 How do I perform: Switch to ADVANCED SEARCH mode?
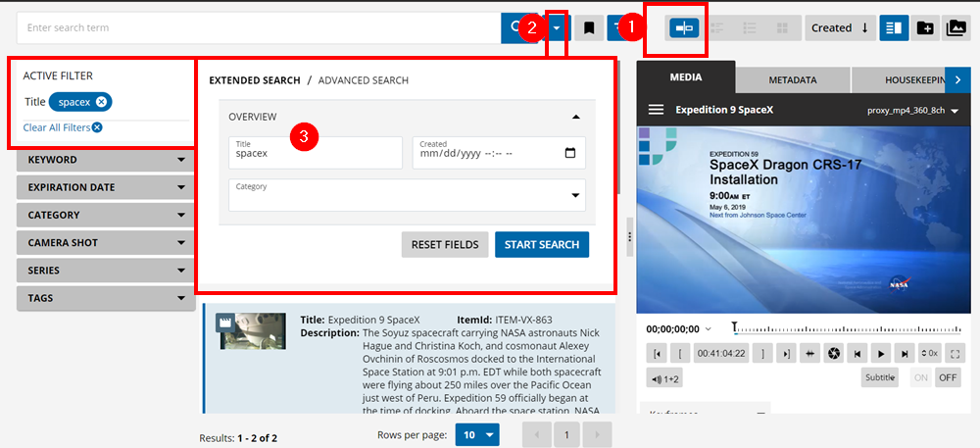coord(364,80)
